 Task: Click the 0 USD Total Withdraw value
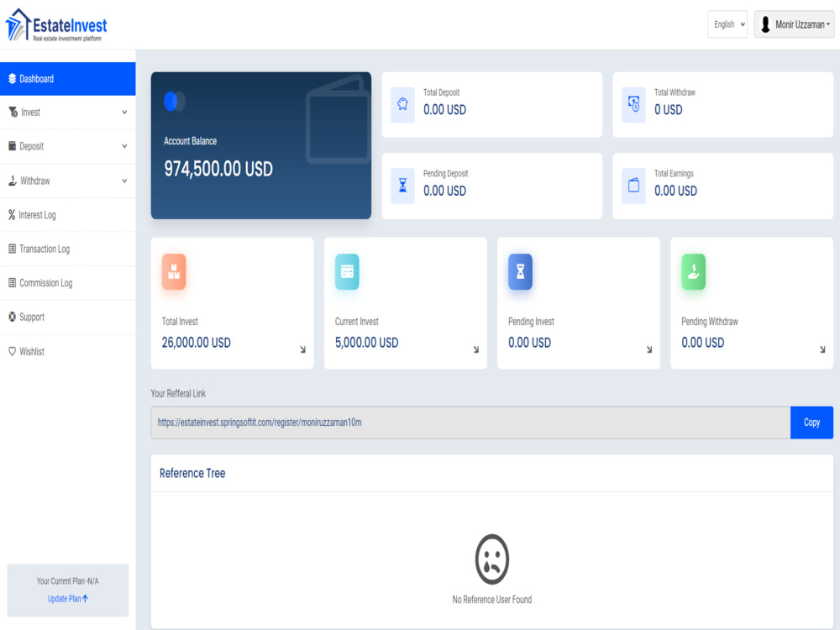click(668, 110)
